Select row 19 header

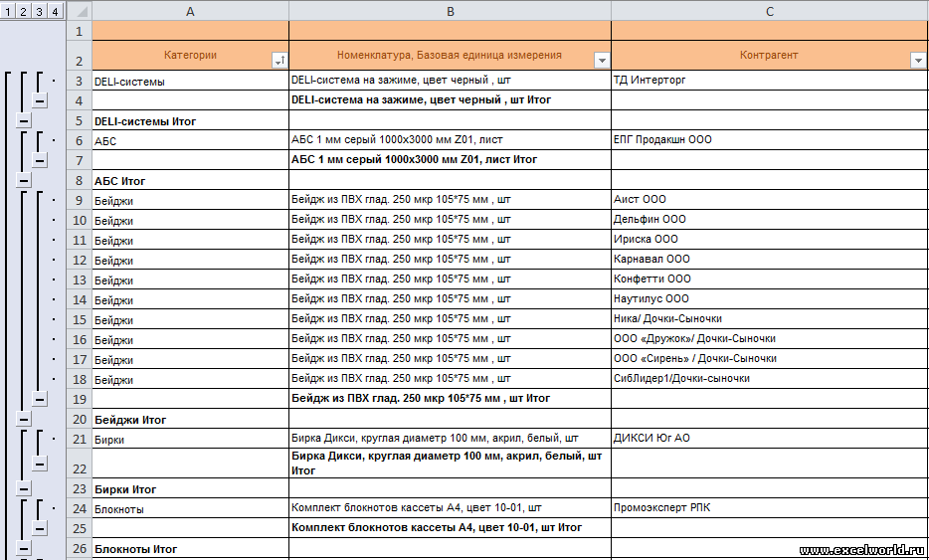coord(80,399)
